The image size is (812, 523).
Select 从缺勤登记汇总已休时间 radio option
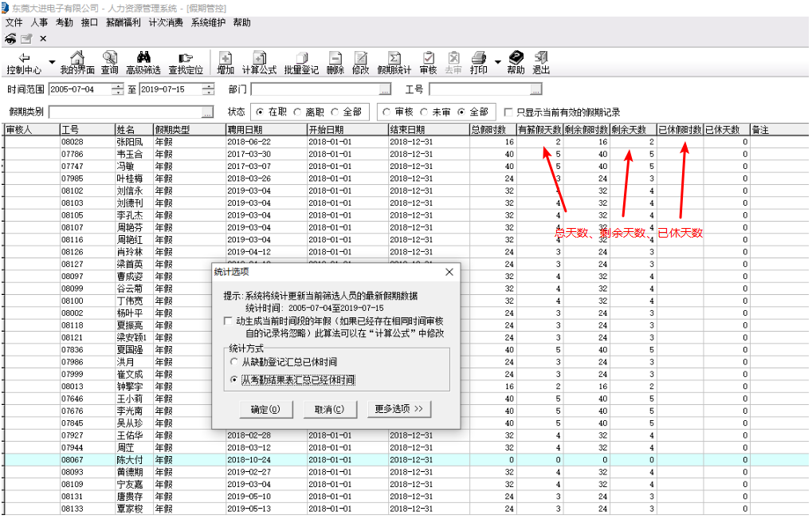[234, 362]
